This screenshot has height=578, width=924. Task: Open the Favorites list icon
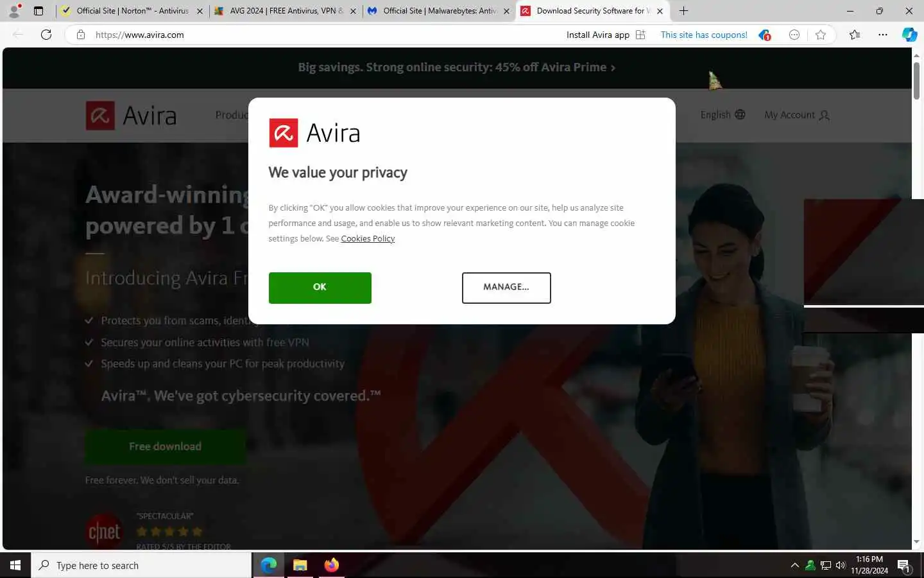855,35
